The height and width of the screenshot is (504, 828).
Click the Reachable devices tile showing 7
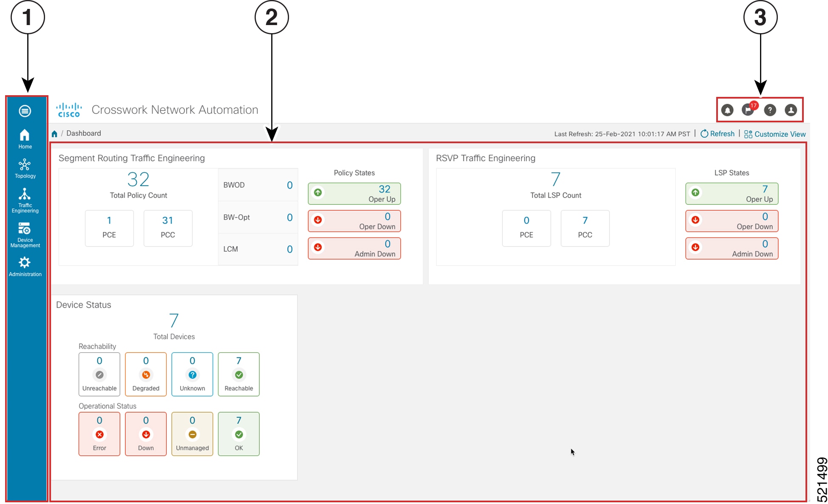[238, 374]
